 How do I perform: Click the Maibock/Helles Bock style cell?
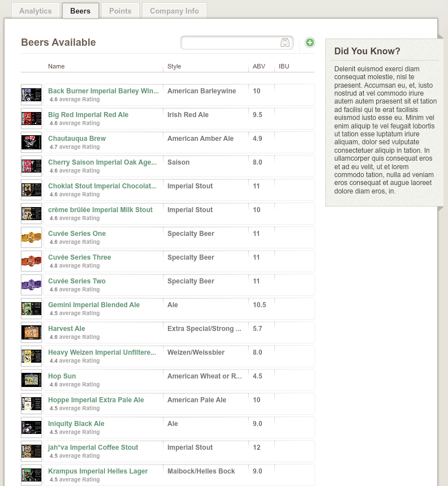coord(201,471)
